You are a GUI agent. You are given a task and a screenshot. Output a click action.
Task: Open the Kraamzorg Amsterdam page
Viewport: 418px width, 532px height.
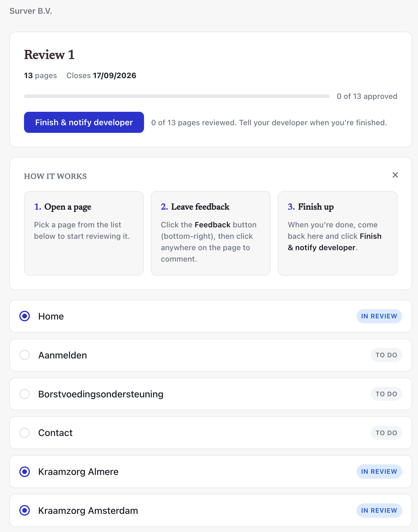(88, 511)
